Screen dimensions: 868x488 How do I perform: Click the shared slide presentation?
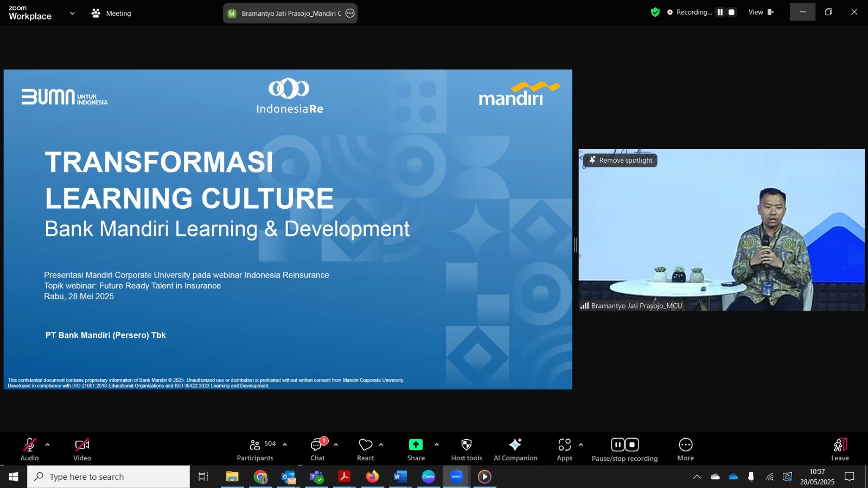click(288, 229)
